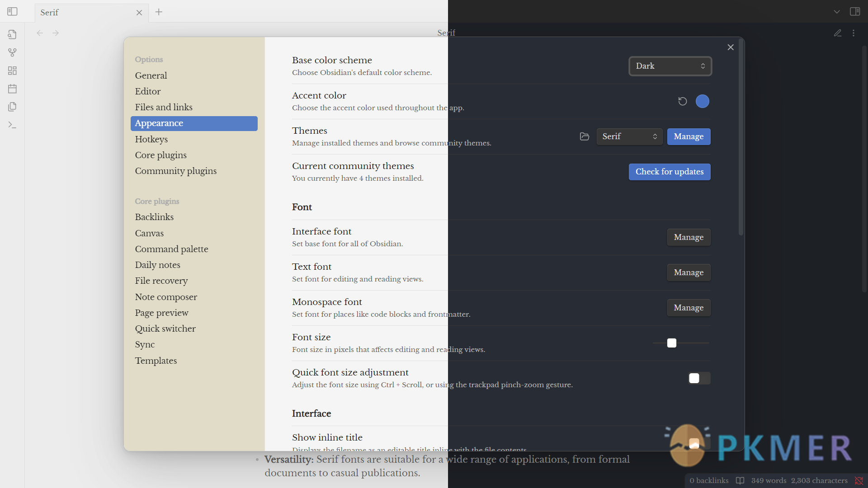Screen dimensions: 868x488
Task: Open graph view from ribbon
Action: [12, 52]
